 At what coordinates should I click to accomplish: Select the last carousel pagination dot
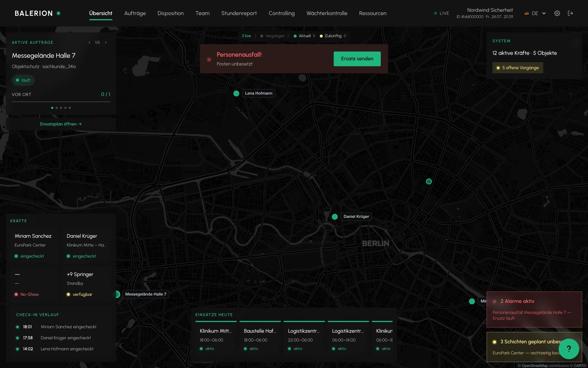point(70,108)
